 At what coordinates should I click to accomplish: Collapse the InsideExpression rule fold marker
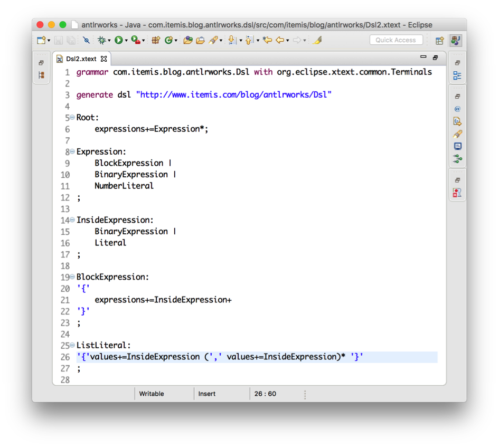click(x=72, y=220)
